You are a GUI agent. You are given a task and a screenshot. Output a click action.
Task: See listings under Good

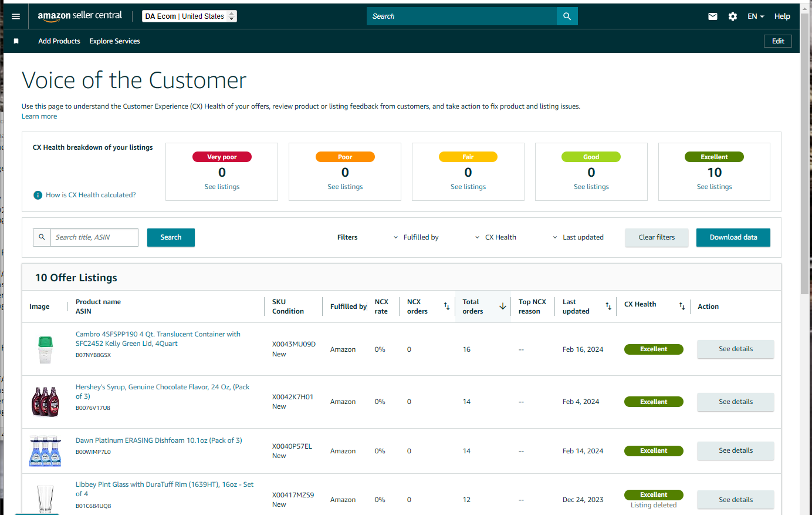[x=591, y=187]
